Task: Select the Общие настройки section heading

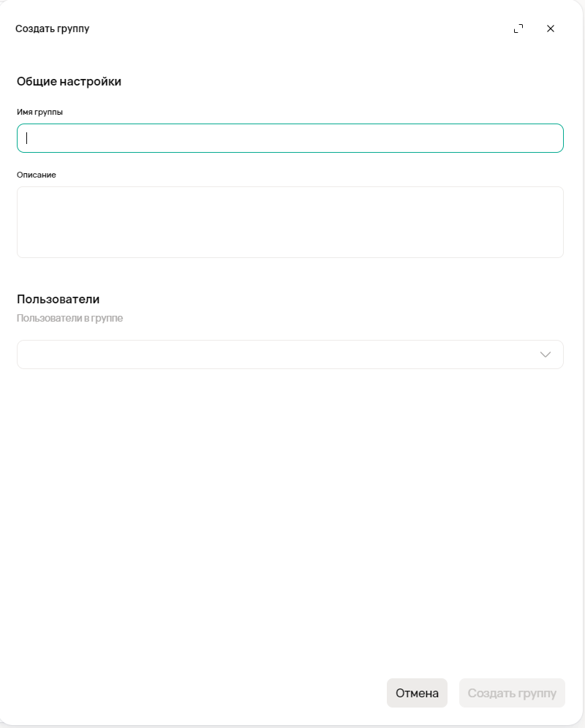Action: [x=69, y=81]
